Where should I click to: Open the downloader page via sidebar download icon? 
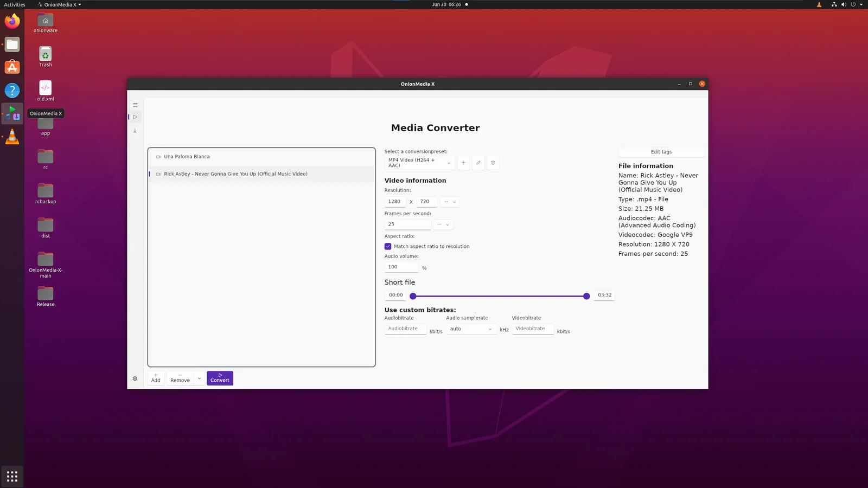(x=135, y=131)
